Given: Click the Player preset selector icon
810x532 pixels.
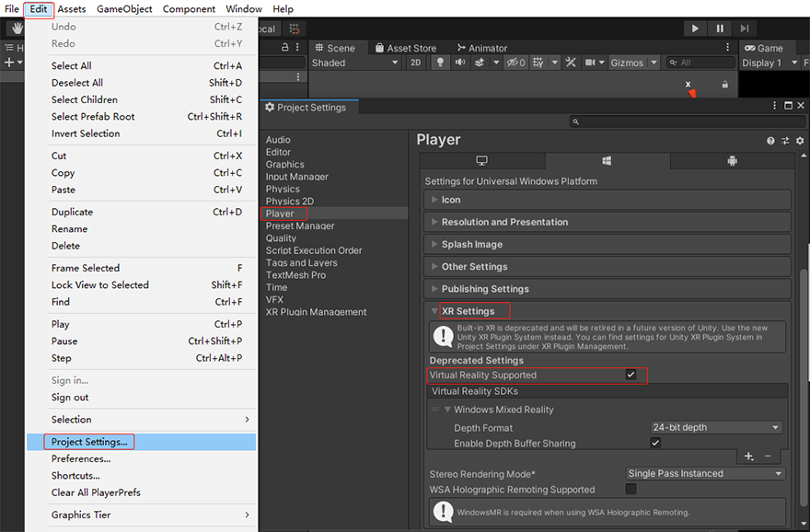Looking at the screenshot, I should click(x=785, y=141).
